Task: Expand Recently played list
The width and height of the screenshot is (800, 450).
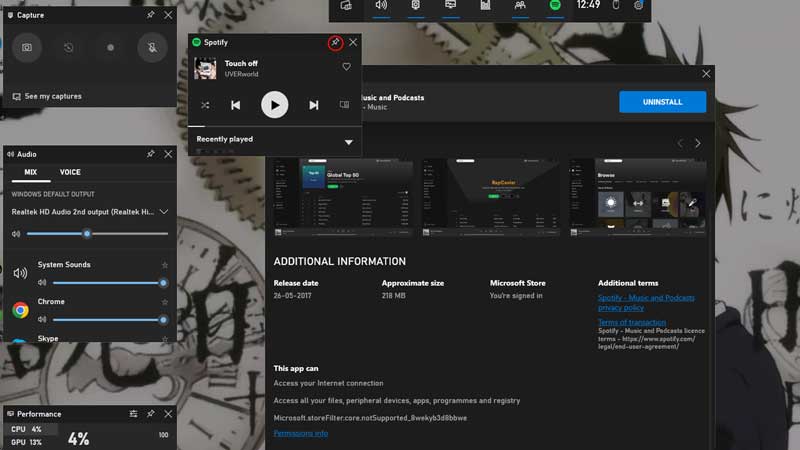Action: pos(348,142)
